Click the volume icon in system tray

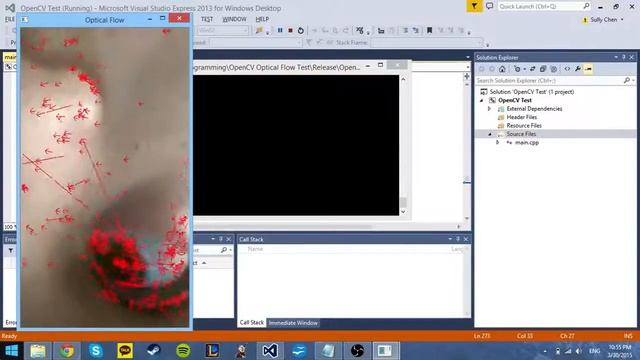[579, 351]
